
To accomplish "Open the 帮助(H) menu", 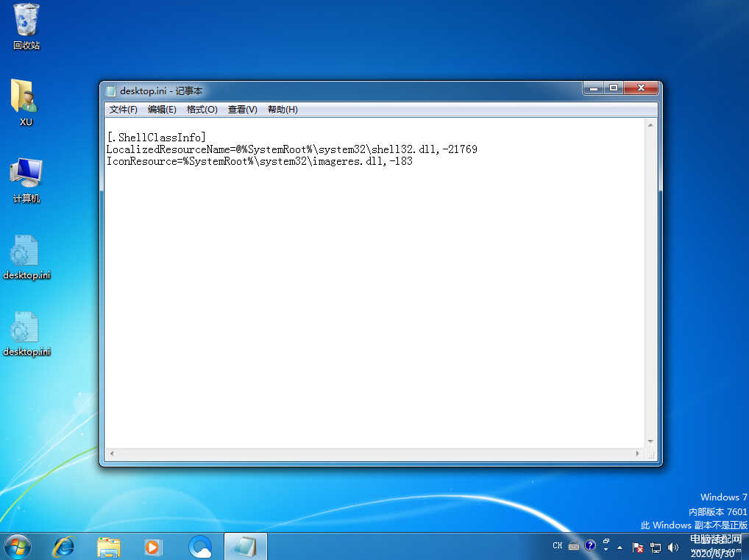I will coord(283,110).
